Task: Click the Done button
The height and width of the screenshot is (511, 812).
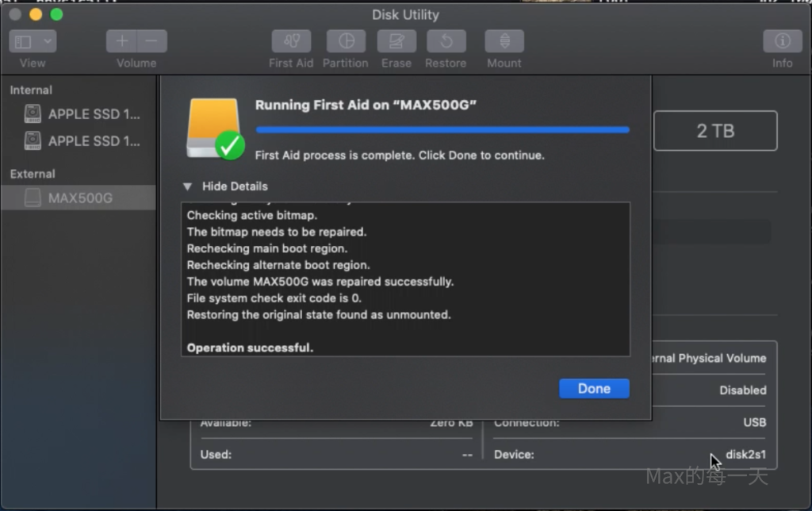Action: point(594,388)
